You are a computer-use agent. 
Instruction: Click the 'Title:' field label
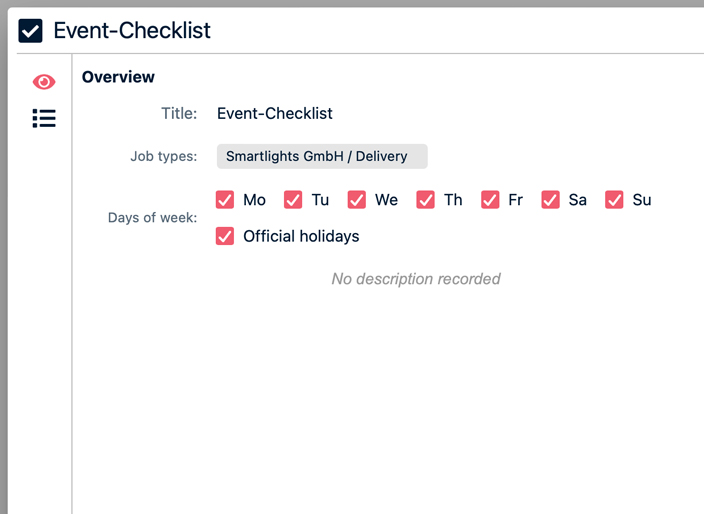(x=179, y=114)
